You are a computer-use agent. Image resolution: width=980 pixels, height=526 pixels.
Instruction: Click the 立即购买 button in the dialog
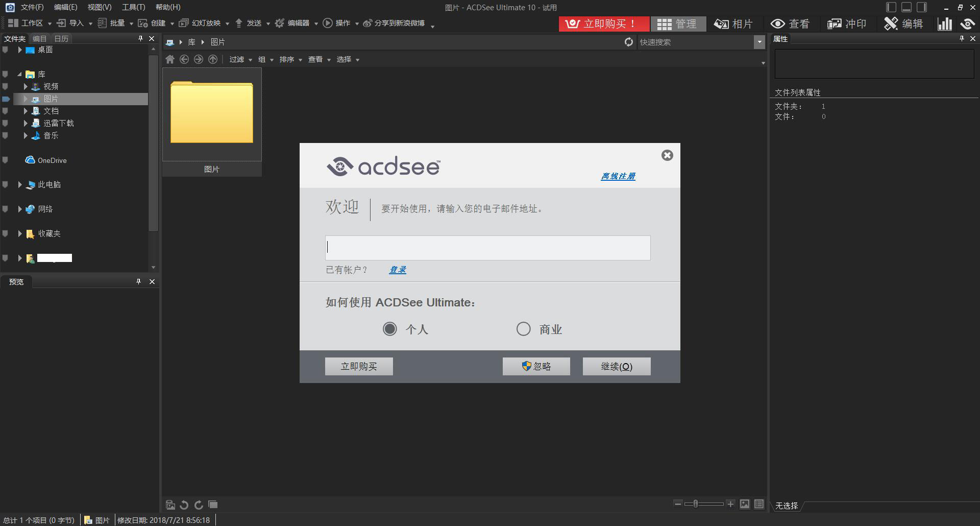point(359,366)
